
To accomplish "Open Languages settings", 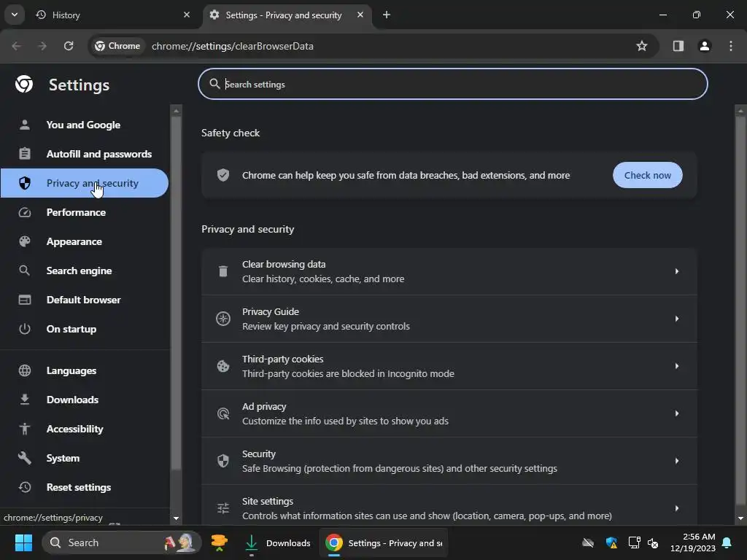I will (x=84, y=370).
